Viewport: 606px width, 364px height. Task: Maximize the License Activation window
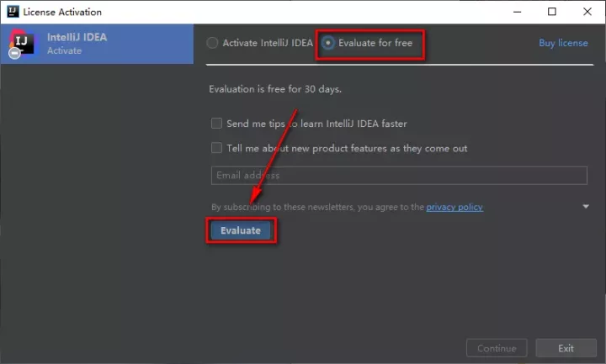(x=552, y=12)
